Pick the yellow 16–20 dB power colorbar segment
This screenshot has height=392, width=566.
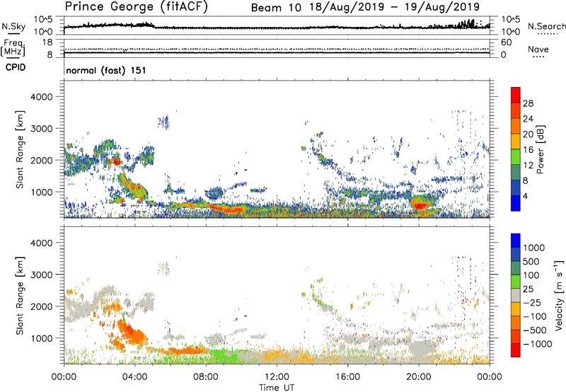coord(516,141)
